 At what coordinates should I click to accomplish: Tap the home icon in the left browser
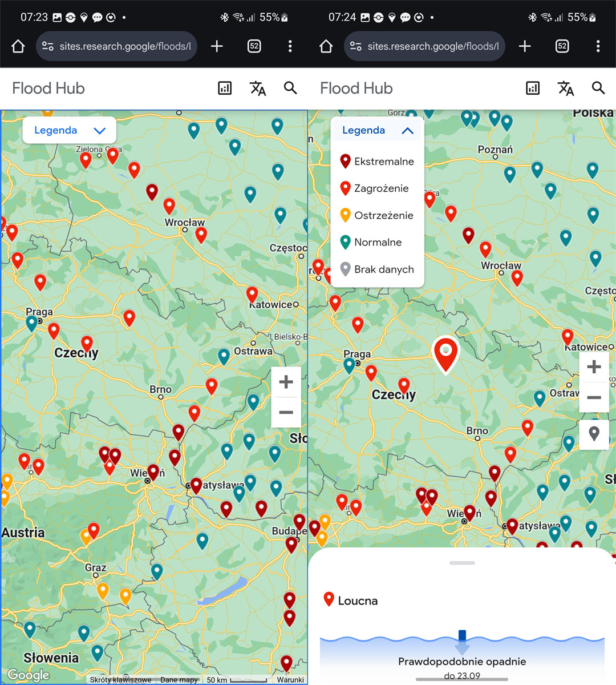(18, 46)
